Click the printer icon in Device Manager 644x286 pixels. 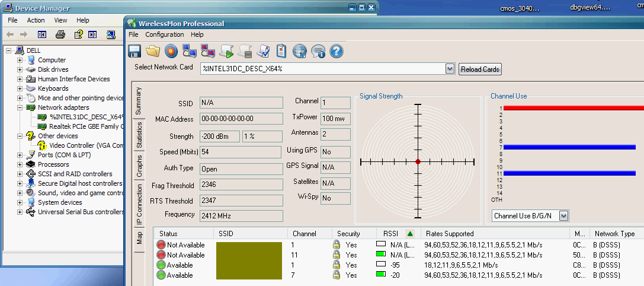pyautogui.click(x=60, y=34)
